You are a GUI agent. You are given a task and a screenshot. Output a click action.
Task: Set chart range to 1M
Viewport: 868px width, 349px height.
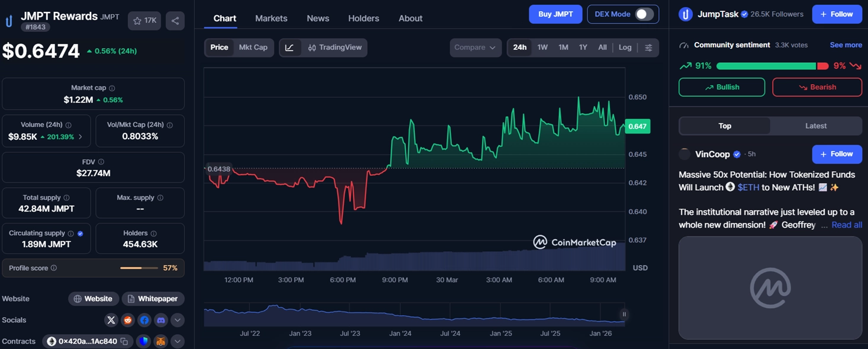(x=563, y=47)
